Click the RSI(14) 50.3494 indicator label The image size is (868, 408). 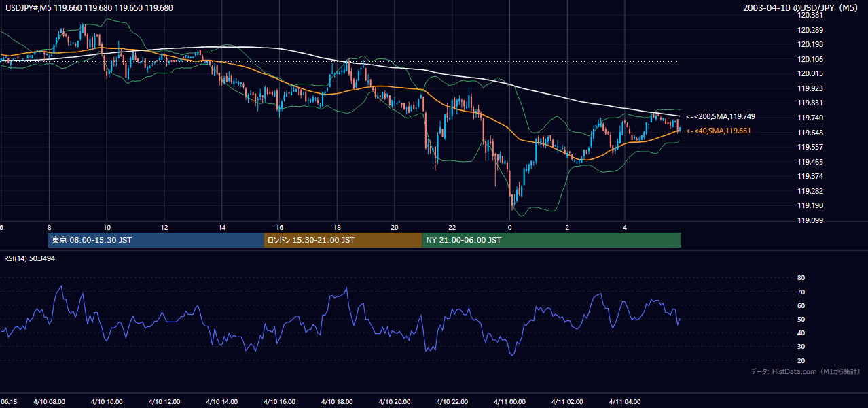pos(30,258)
